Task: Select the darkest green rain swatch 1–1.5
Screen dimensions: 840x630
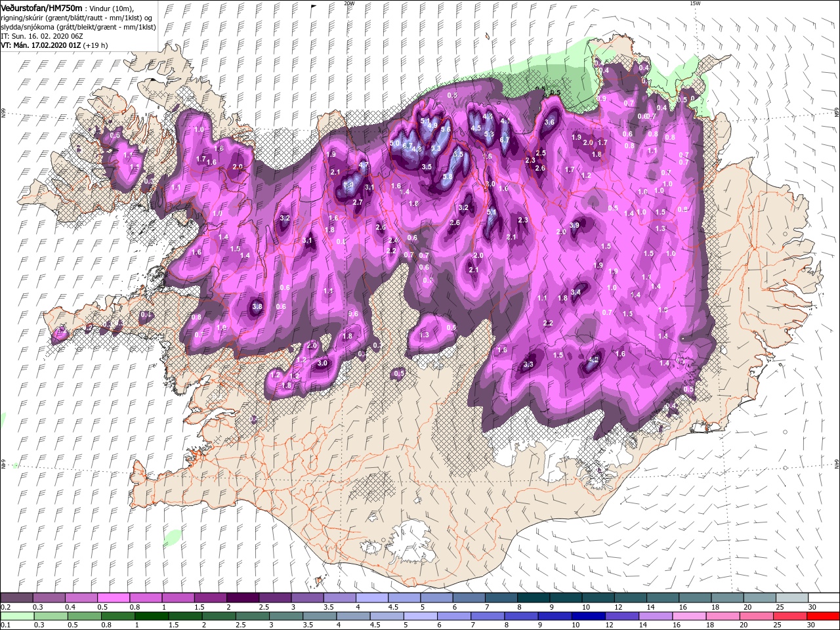Action: 151,616
